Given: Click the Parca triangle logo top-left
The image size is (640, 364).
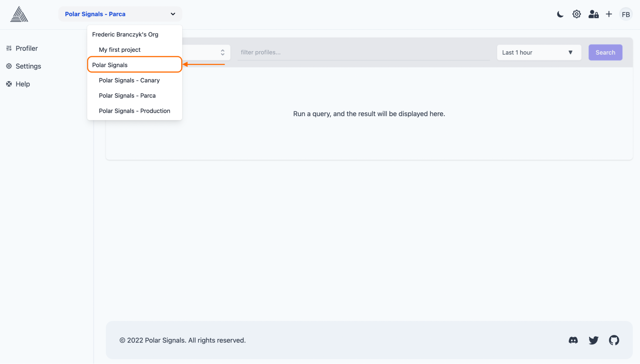Looking at the screenshot, I should click(x=19, y=14).
